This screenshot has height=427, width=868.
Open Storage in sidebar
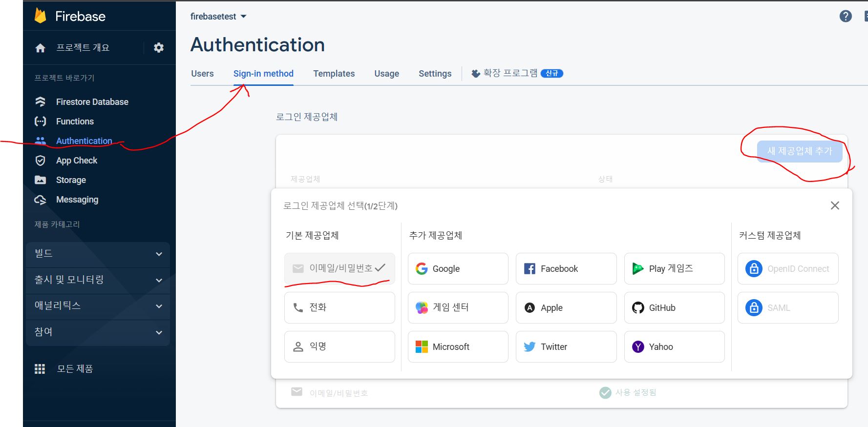tap(71, 180)
